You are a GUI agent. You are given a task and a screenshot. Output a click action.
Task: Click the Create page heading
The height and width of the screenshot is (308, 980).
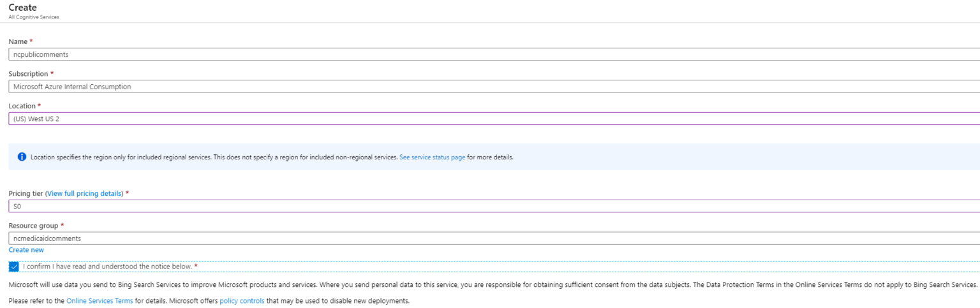pos(22,7)
